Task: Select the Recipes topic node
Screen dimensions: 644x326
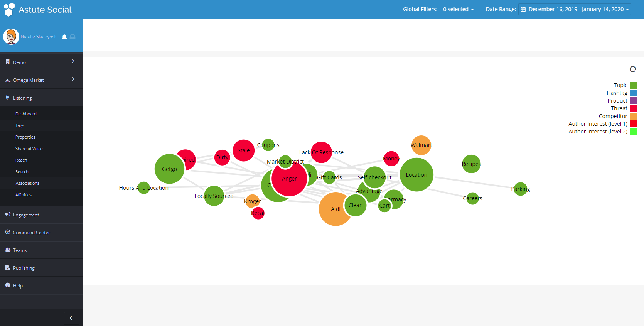Action: [471, 164]
